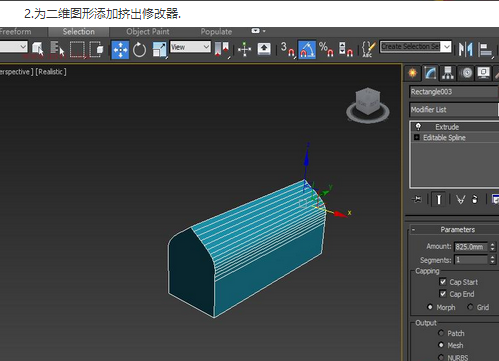Viewport: 499px width, 361px height.
Task: Click the Make Unique icon
Action: (x=460, y=199)
